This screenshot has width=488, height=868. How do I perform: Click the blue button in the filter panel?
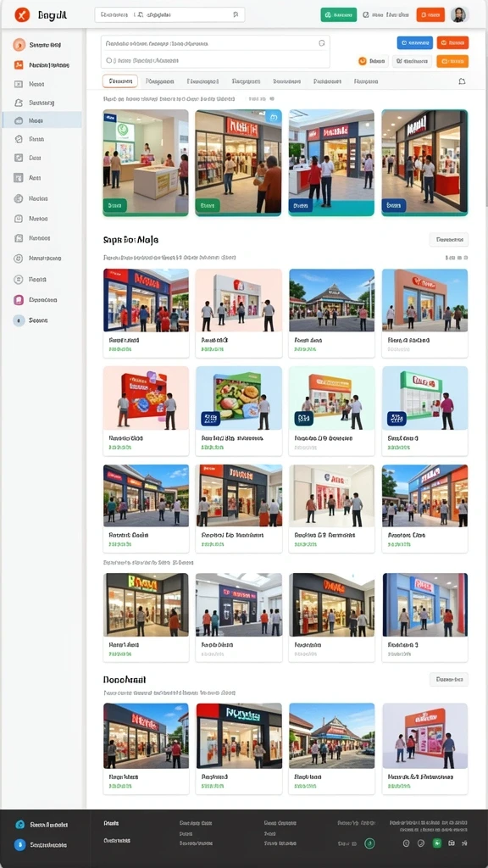(415, 42)
